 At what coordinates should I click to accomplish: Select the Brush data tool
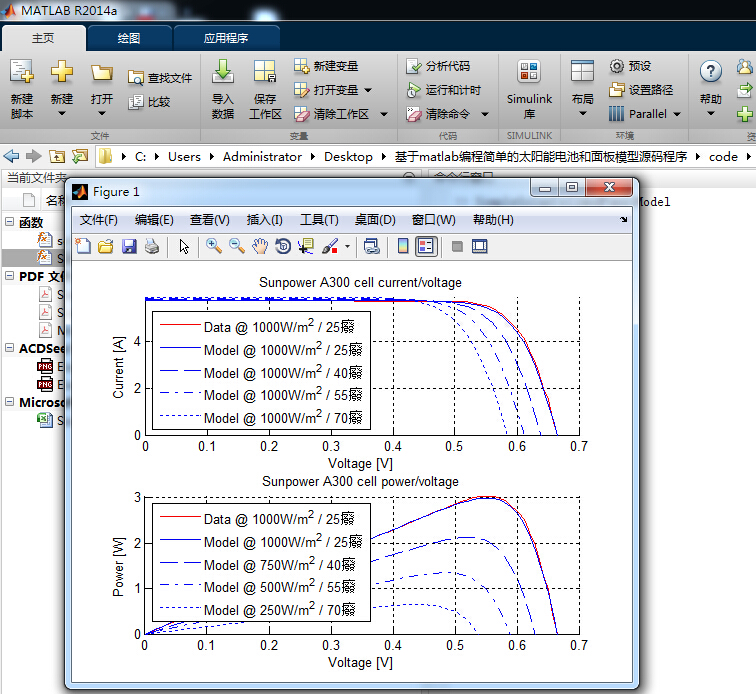tap(330, 246)
